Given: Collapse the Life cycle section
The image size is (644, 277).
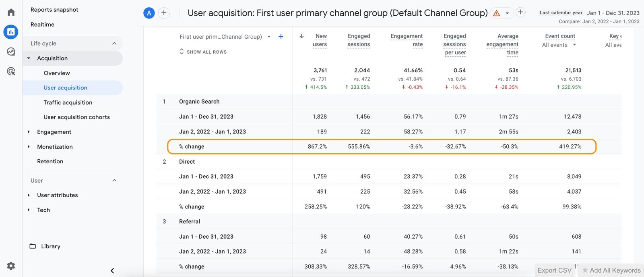Looking at the screenshot, I should pos(114,44).
